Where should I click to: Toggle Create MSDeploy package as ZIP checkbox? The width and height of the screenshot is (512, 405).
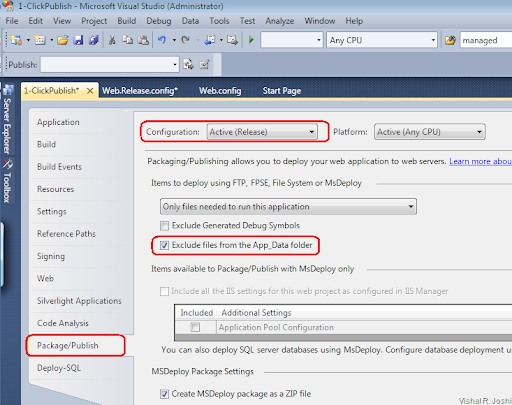[164, 394]
